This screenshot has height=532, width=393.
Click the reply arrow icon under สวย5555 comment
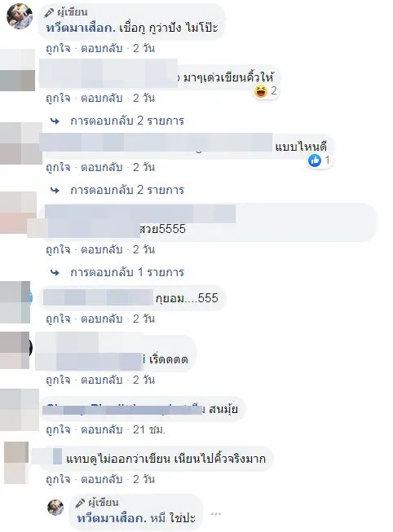point(55,272)
